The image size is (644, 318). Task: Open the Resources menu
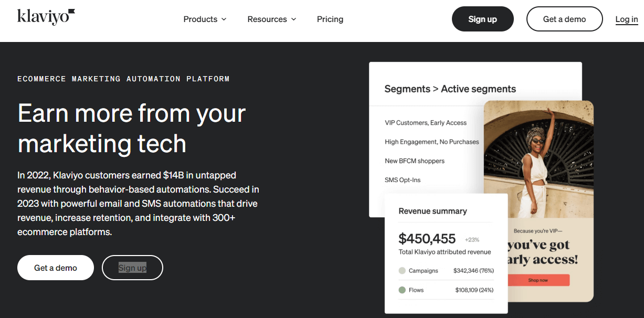pos(271,19)
